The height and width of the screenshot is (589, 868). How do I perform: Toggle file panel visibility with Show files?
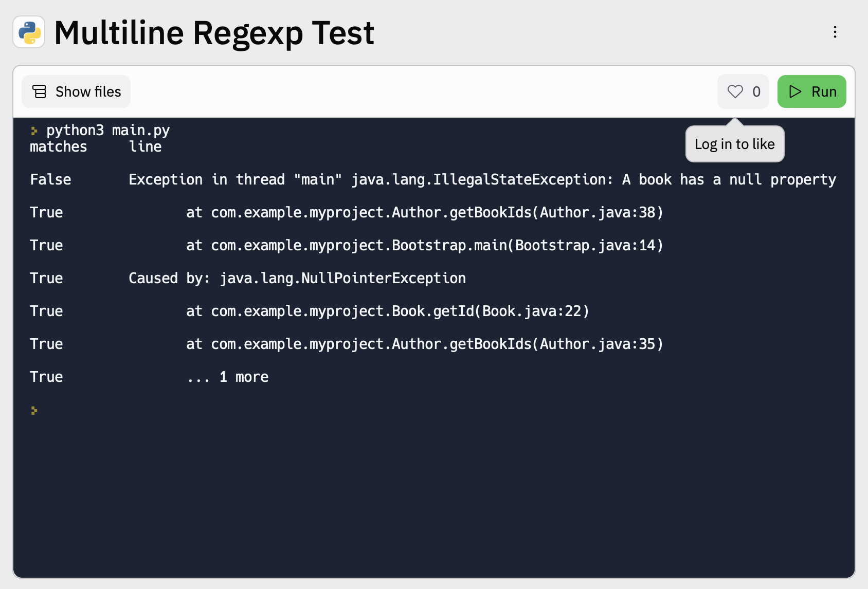76,91
